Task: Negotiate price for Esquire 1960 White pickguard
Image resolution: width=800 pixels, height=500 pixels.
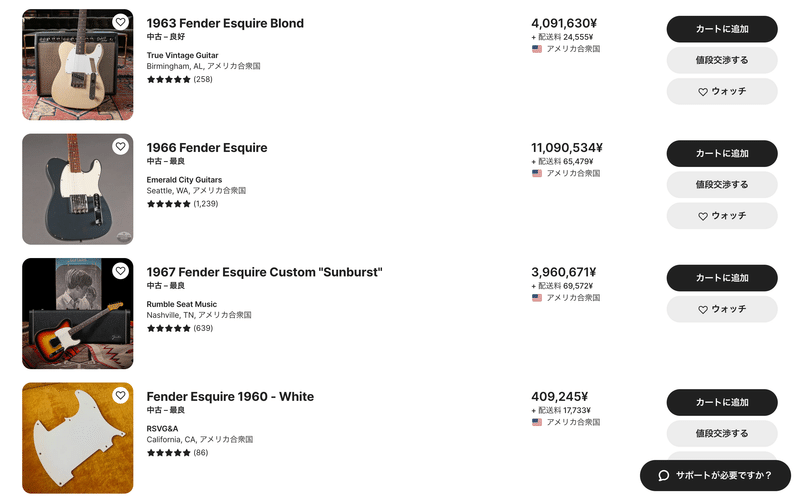Action: tap(722, 434)
